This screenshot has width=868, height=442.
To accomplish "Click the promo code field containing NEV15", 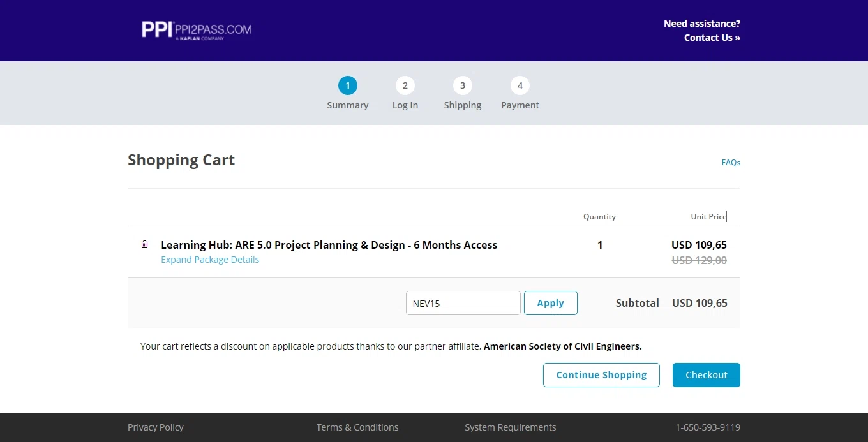I will pyautogui.click(x=463, y=303).
